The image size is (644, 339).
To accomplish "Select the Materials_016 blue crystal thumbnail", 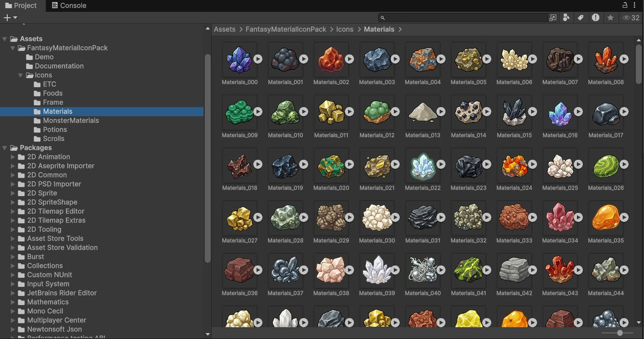I will [x=560, y=112].
